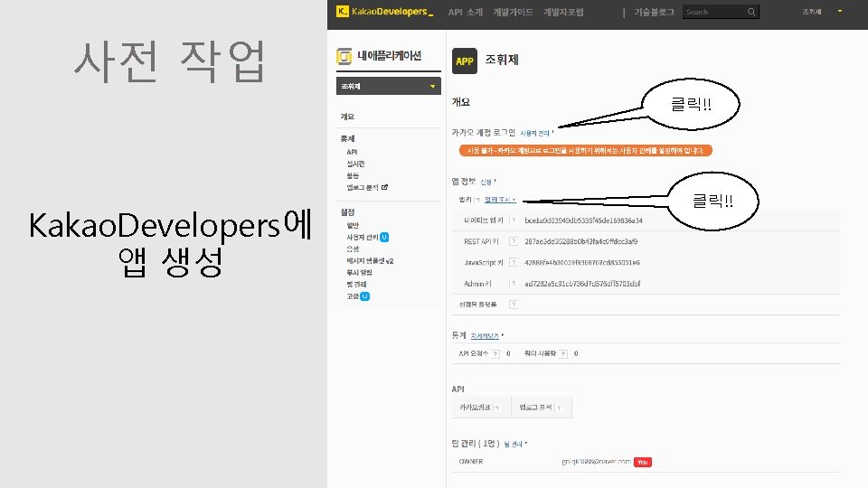
Task: Click the link beside 앱 정보 heading
Action: tap(486, 182)
